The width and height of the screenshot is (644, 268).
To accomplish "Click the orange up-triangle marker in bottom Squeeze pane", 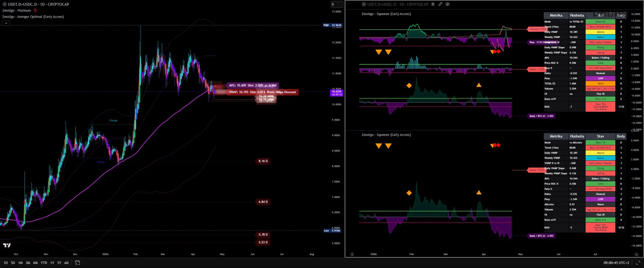I will [479, 192].
